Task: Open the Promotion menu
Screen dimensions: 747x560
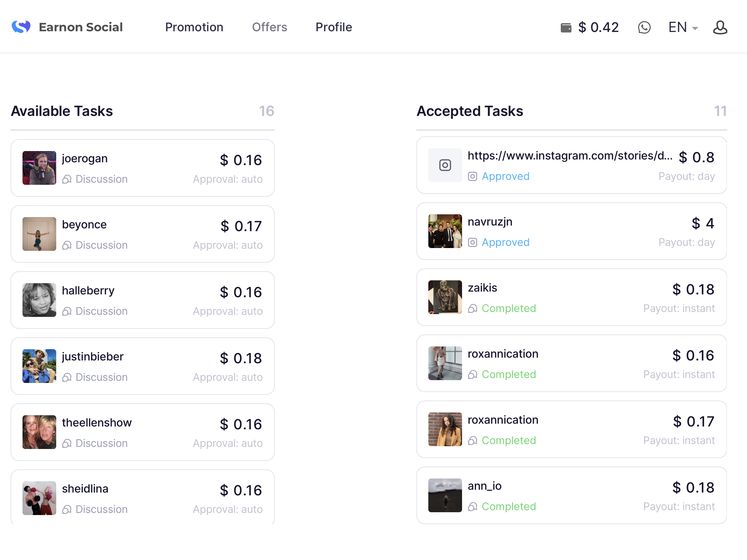Action: (x=194, y=27)
